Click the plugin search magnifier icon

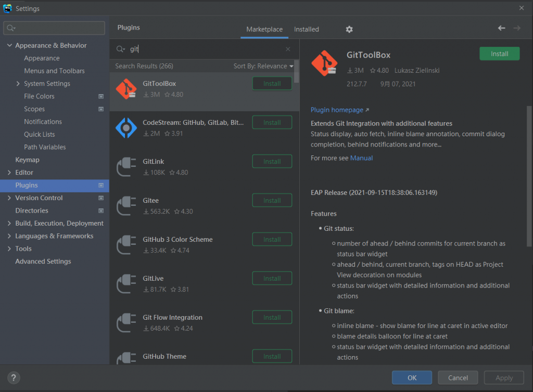(120, 49)
